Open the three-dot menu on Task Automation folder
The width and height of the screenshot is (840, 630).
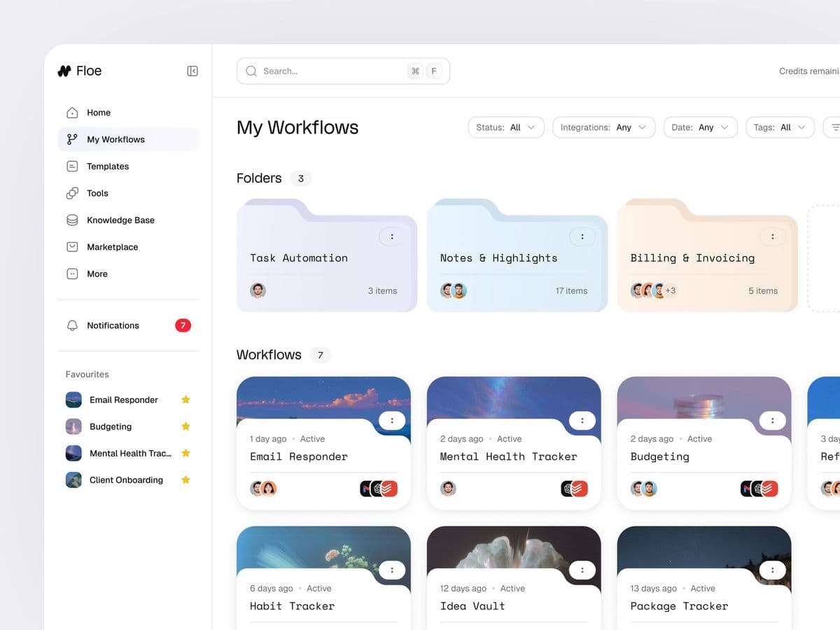(x=392, y=237)
